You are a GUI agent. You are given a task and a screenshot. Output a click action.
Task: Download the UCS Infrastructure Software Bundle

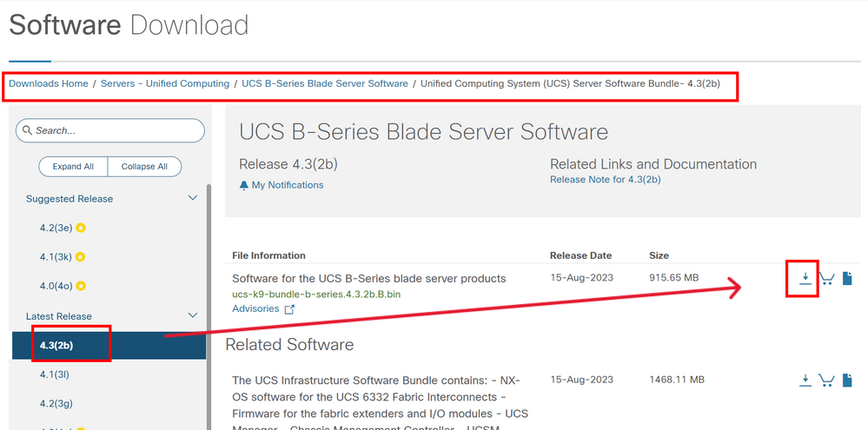tap(805, 380)
